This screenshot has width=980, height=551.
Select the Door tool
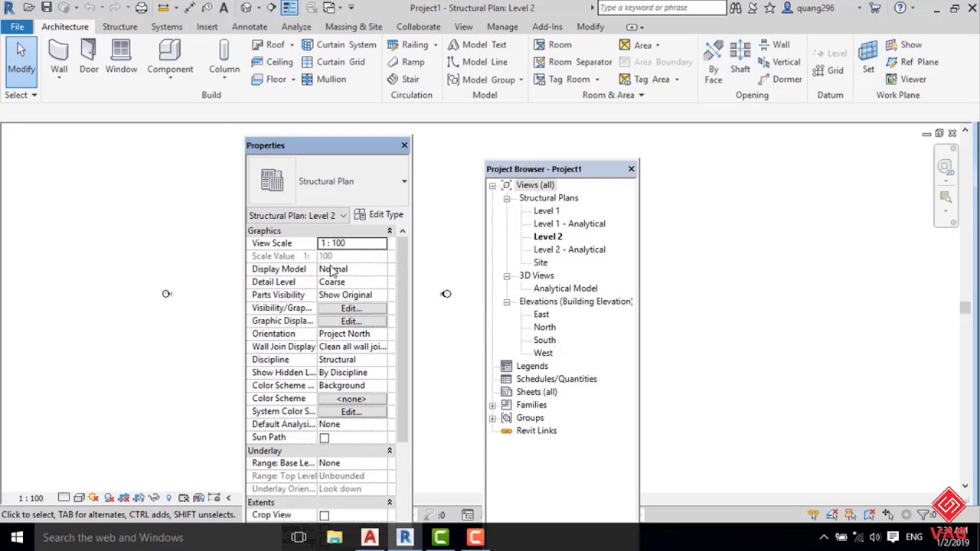(89, 58)
